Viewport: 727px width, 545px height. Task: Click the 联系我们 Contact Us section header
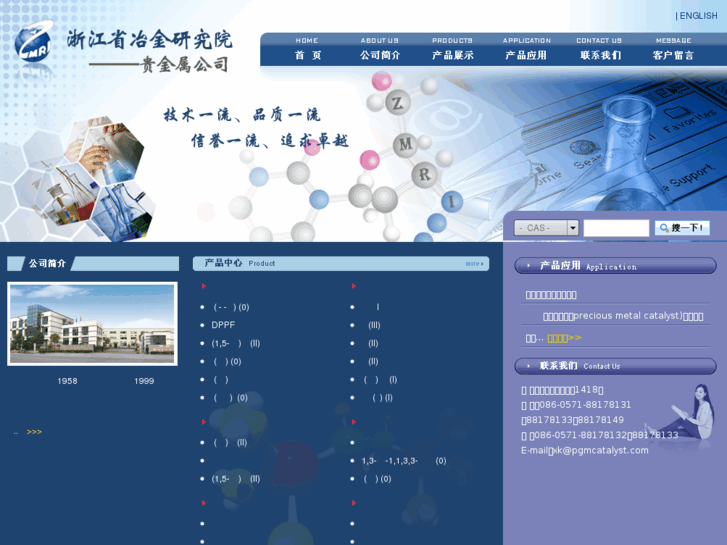coord(615,366)
